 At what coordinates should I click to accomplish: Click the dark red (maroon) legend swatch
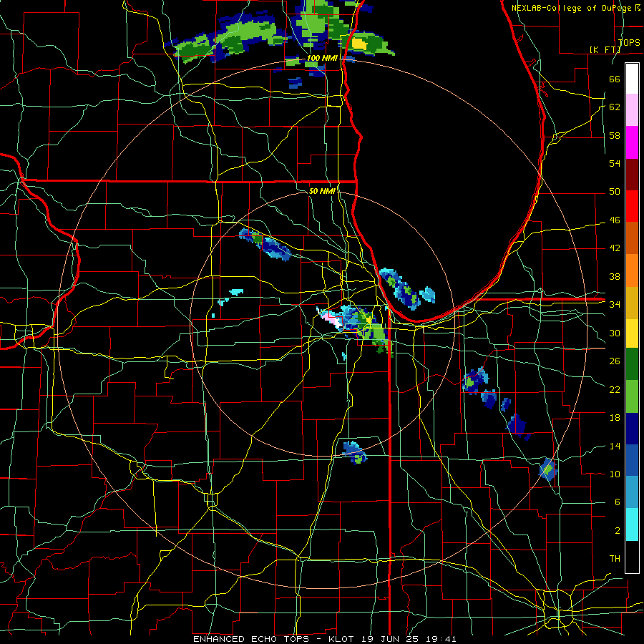pyautogui.click(x=632, y=175)
